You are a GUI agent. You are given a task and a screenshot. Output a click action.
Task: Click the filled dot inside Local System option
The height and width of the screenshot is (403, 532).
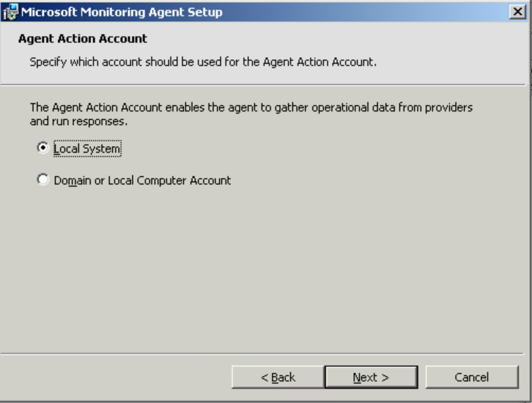click(43, 148)
